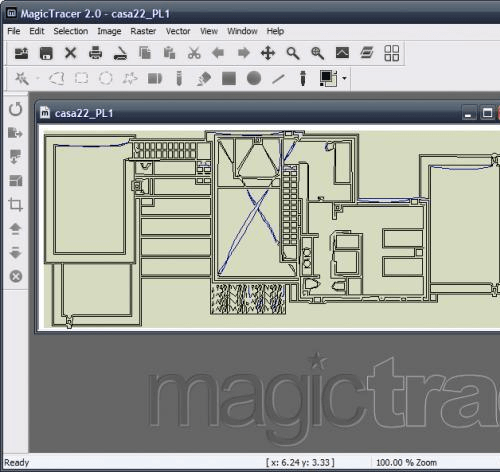Image resolution: width=500 pixels, height=472 pixels.
Task: Open the Raster menu
Action: tap(143, 31)
